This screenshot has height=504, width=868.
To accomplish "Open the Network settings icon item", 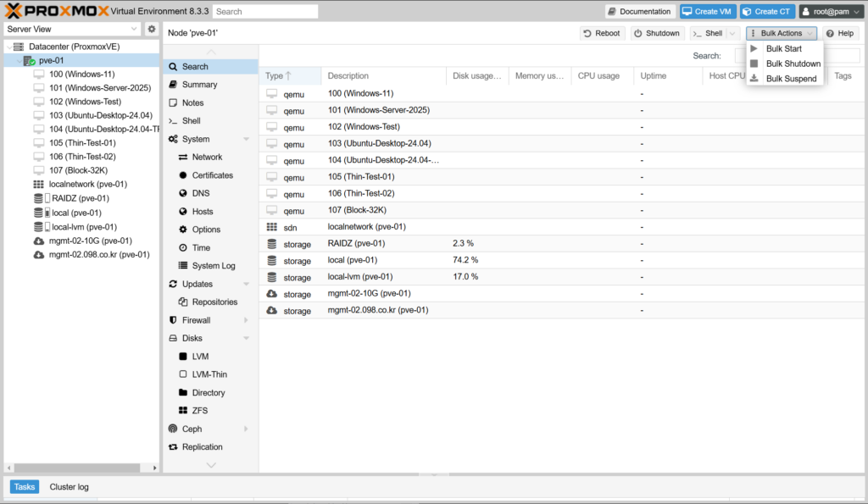I will pyautogui.click(x=183, y=158).
